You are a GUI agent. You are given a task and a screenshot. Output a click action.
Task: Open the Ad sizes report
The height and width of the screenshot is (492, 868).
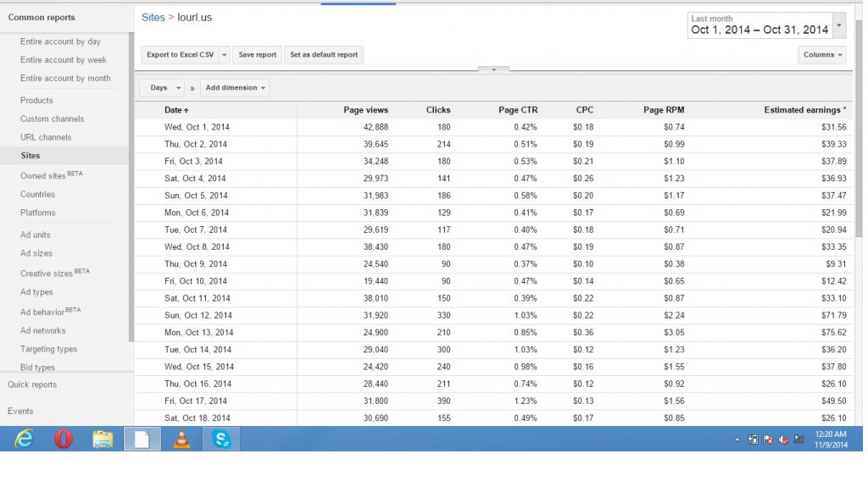(36, 253)
